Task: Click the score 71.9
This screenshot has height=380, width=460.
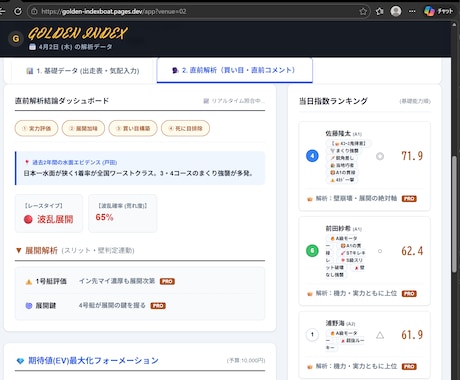Action: click(412, 156)
